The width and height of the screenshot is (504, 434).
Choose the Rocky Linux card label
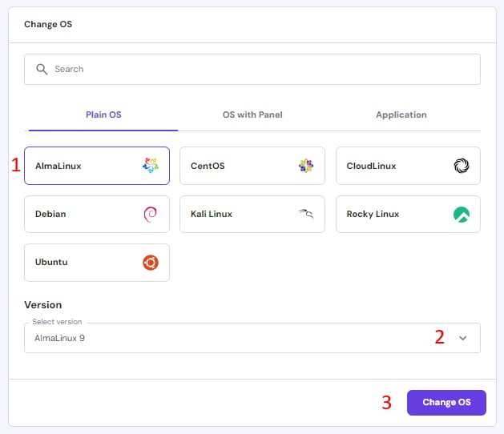373,214
